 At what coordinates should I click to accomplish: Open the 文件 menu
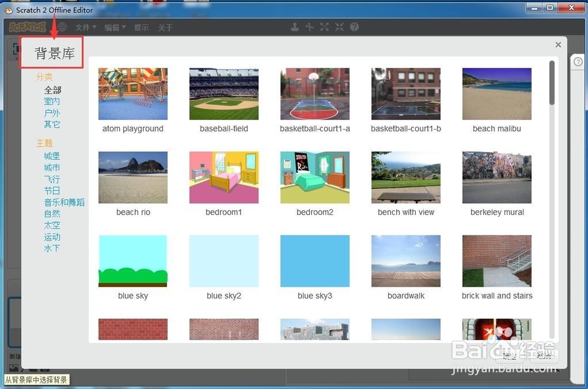coord(85,28)
